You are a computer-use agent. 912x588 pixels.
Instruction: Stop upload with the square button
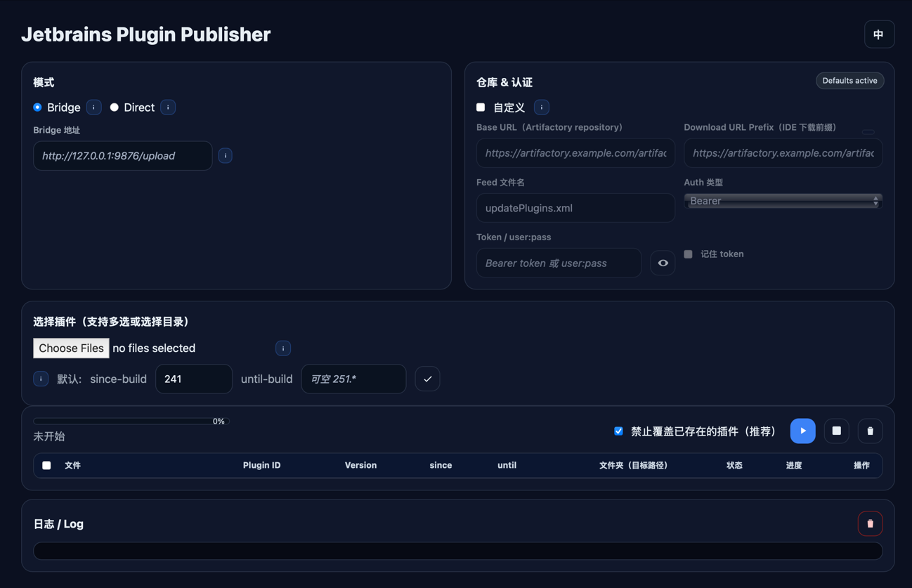pyautogui.click(x=836, y=431)
